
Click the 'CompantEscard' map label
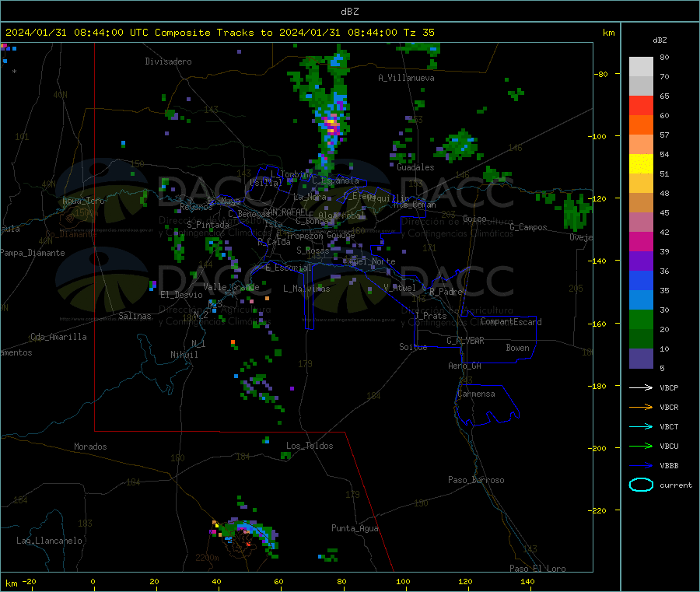[511, 322]
